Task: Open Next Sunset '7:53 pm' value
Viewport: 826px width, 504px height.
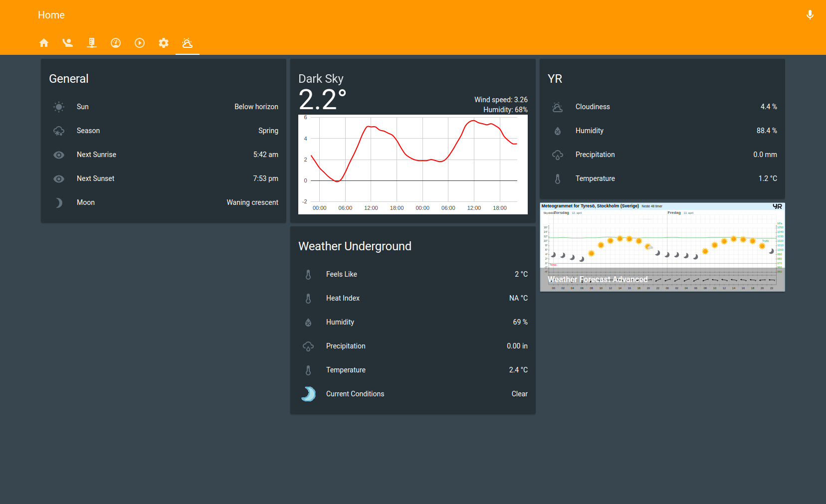Action: [x=266, y=178]
